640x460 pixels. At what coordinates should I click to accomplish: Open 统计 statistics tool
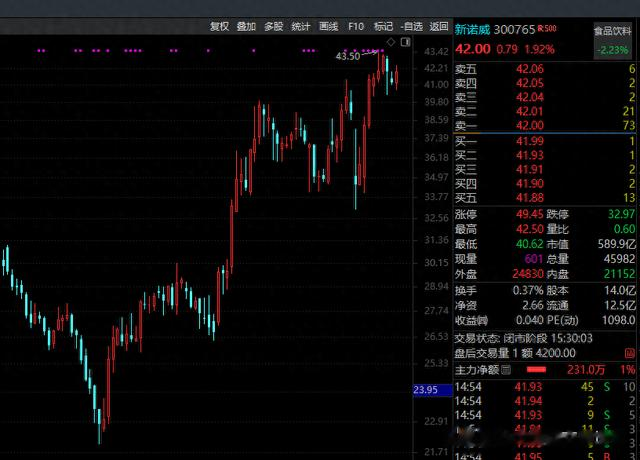click(301, 27)
